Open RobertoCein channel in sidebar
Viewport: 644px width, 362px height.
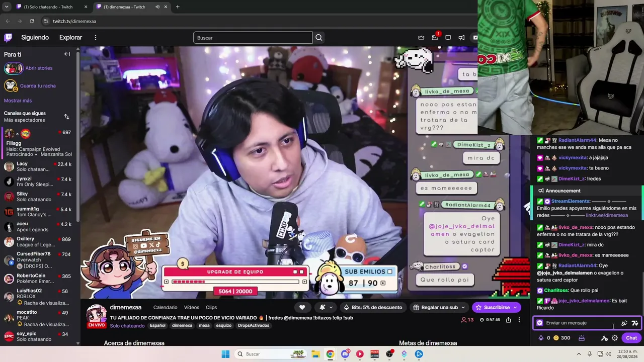pos(38,279)
